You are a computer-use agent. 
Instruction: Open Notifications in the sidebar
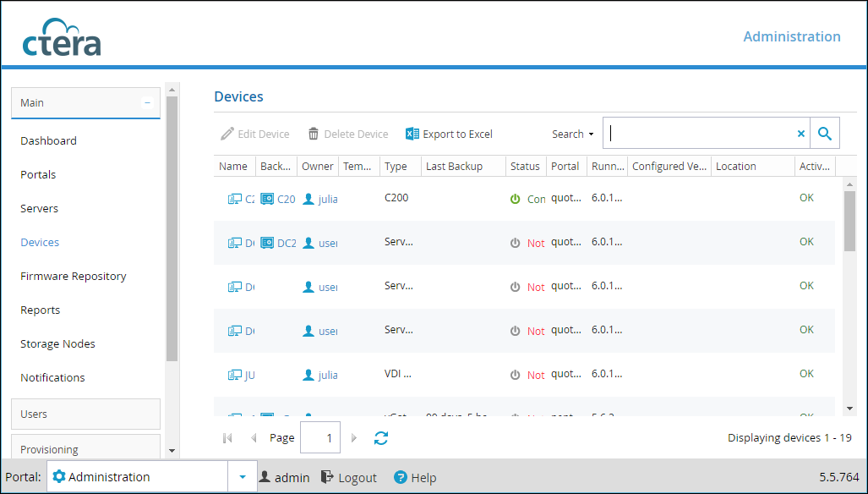pyautogui.click(x=52, y=377)
